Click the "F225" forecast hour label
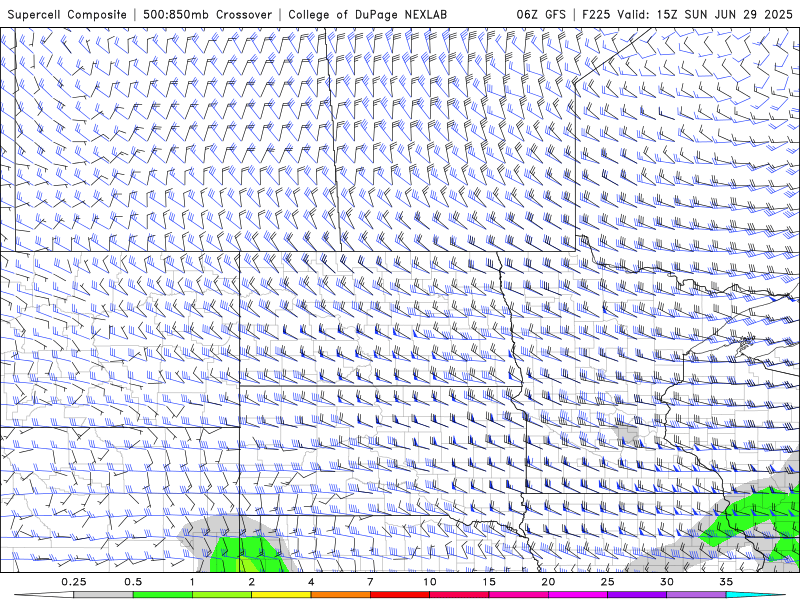The image size is (800, 600). (596, 14)
